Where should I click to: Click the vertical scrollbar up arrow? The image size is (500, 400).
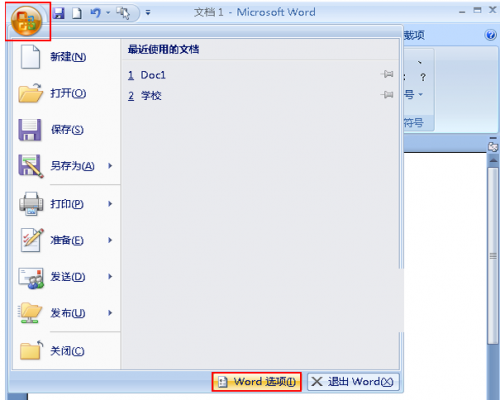tap(493, 161)
